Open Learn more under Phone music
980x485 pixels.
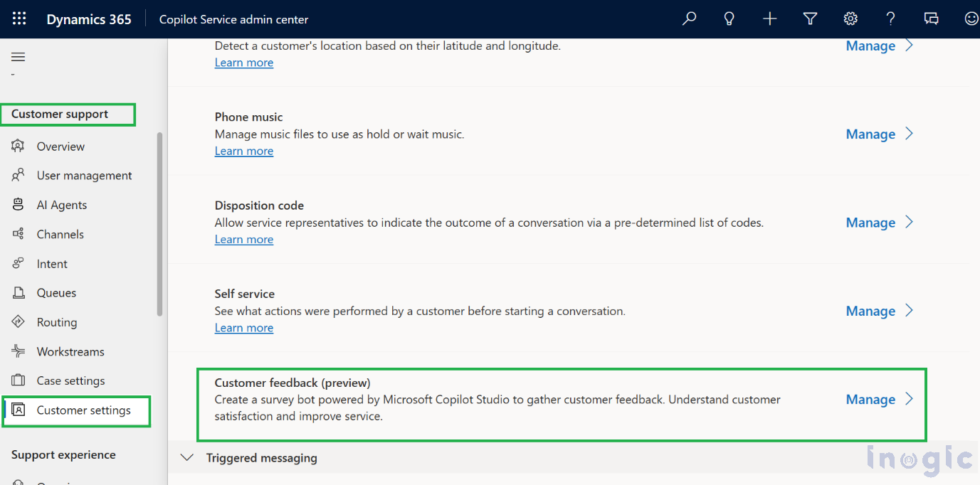[x=244, y=151]
